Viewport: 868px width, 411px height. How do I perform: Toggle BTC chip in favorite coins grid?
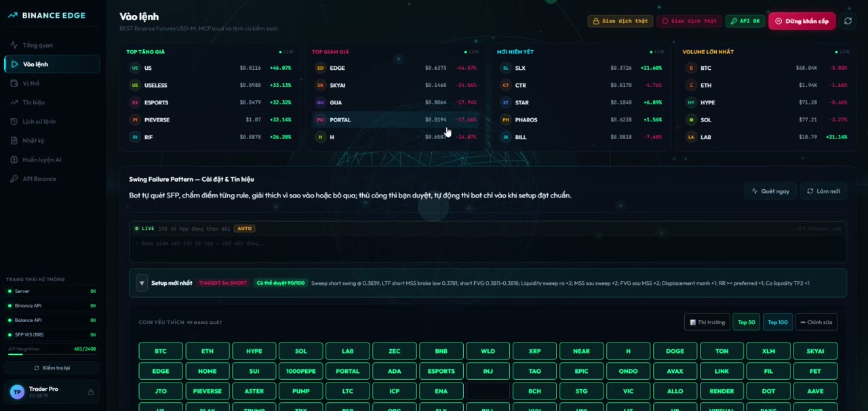161,351
